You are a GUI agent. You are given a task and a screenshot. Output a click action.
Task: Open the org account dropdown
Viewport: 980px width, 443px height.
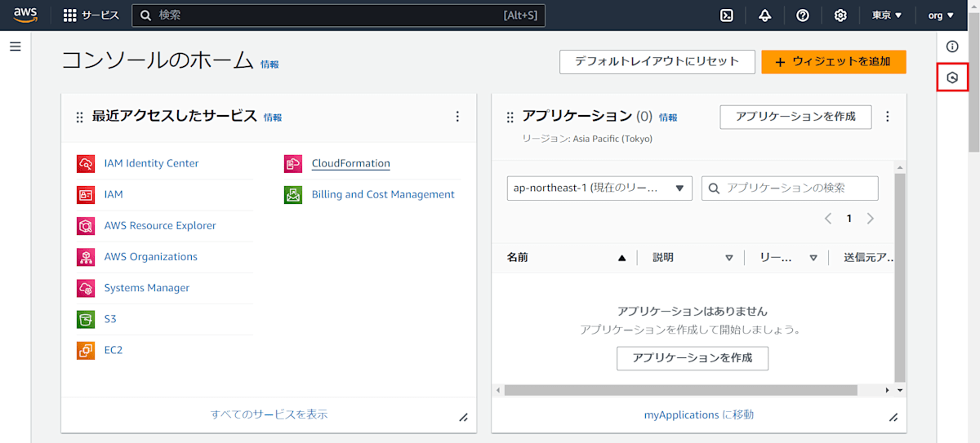pos(941,16)
